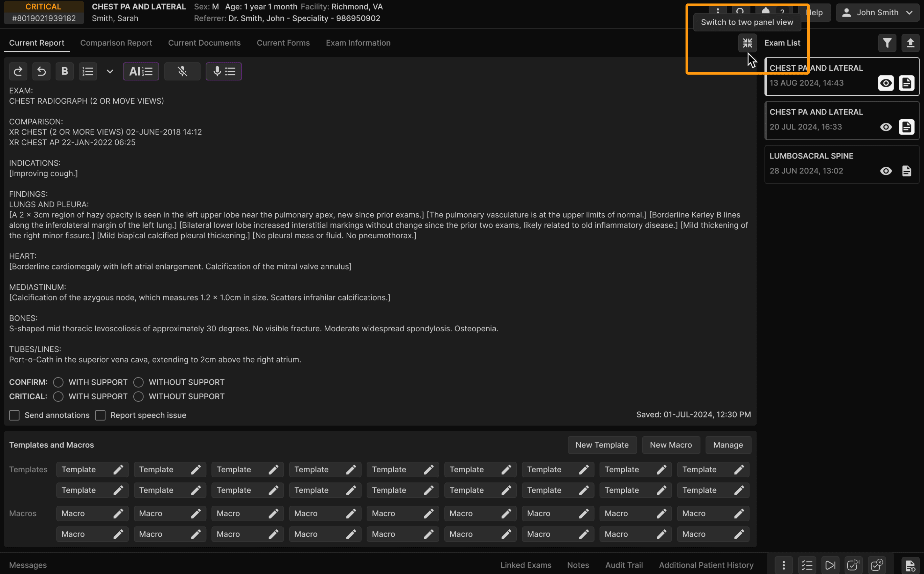
Task: Switch to Comparison Report tab
Action: pos(116,43)
